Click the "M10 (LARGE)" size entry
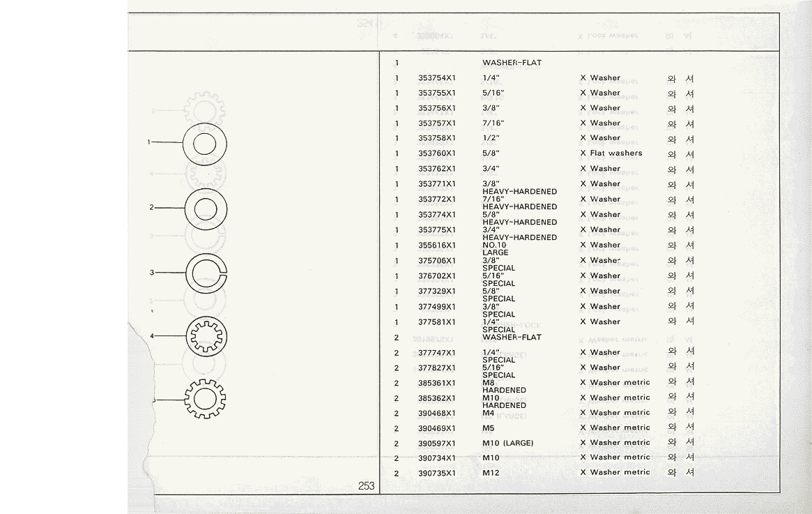The width and height of the screenshot is (812, 514). pos(507,443)
